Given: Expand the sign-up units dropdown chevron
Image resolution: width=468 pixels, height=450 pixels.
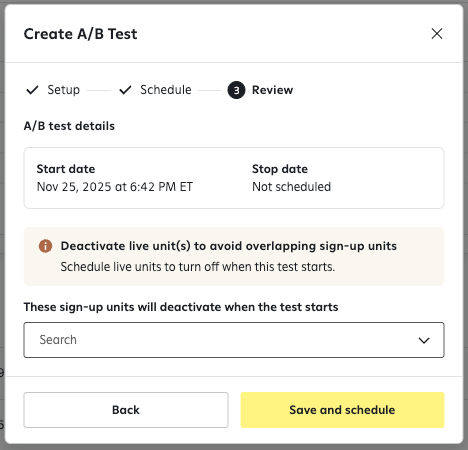Looking at the screenshot, I should [424, 340].
